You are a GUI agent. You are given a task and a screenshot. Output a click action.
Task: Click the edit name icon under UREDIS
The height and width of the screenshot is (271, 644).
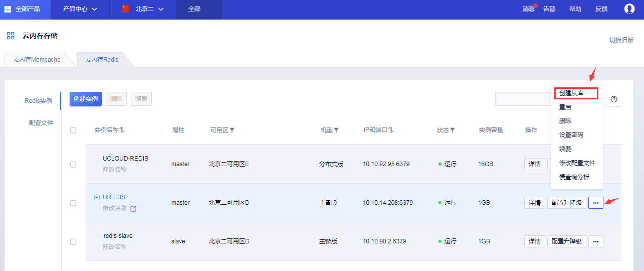pos(133,209)
